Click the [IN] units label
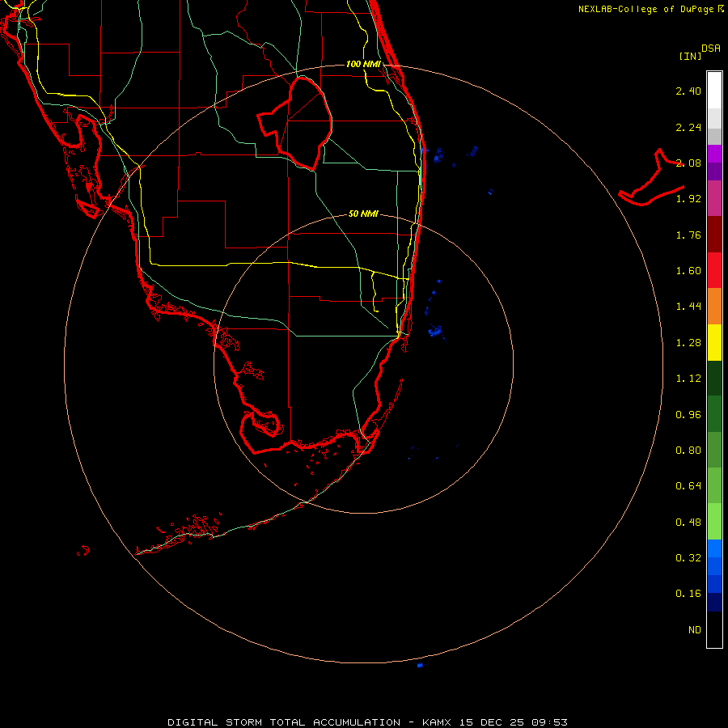 tap(691, 56)
